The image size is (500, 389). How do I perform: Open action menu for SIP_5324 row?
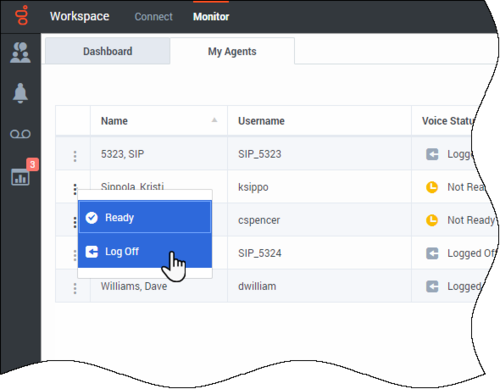pyautogui.click(x=75, y=255)
